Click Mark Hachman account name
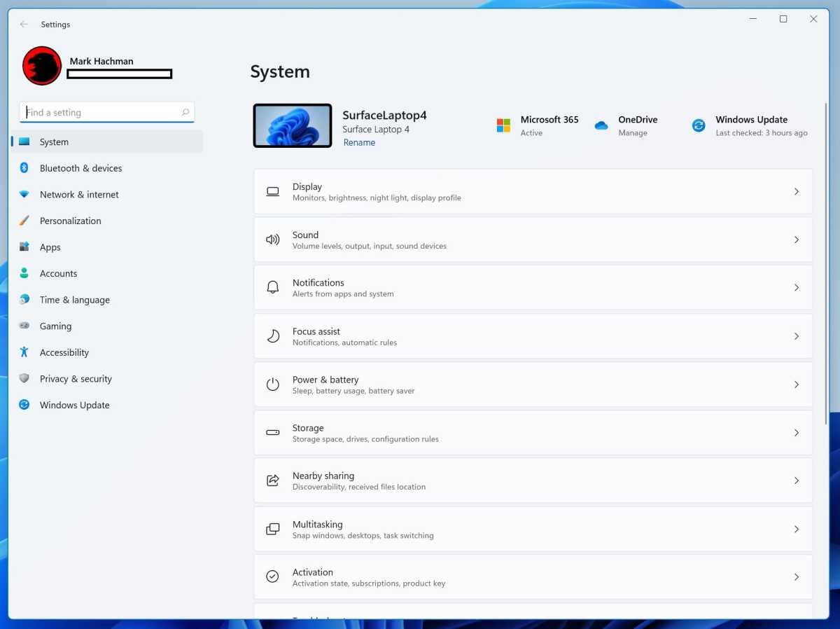840x629 pixels. pos(101,61)
